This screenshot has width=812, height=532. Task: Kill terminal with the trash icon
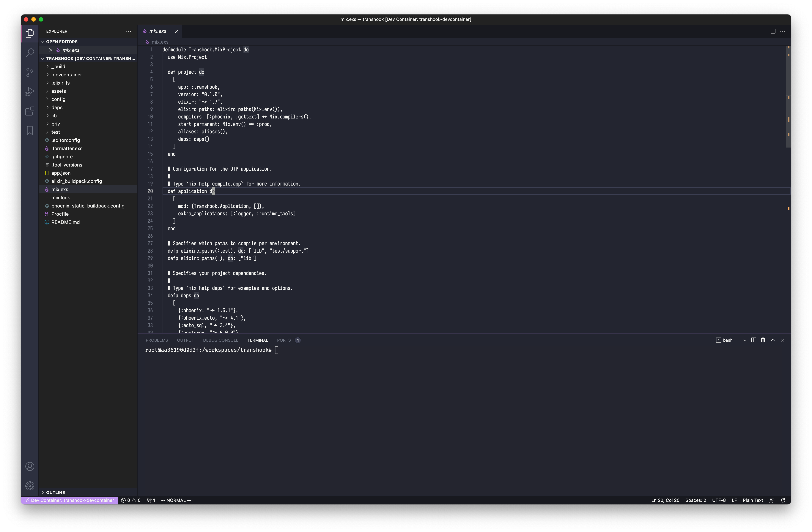763,340
